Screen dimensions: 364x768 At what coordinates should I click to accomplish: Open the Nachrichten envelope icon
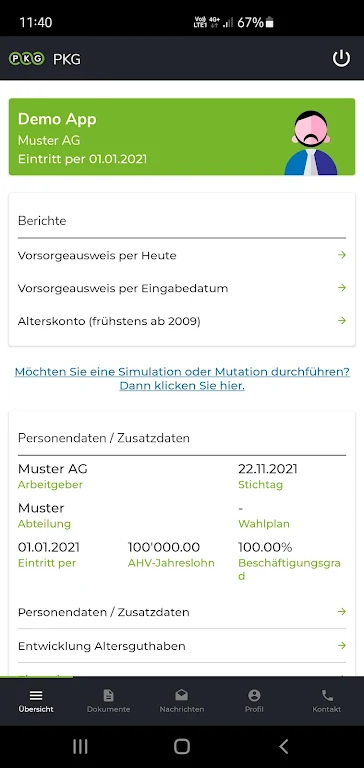coord(182,695)
